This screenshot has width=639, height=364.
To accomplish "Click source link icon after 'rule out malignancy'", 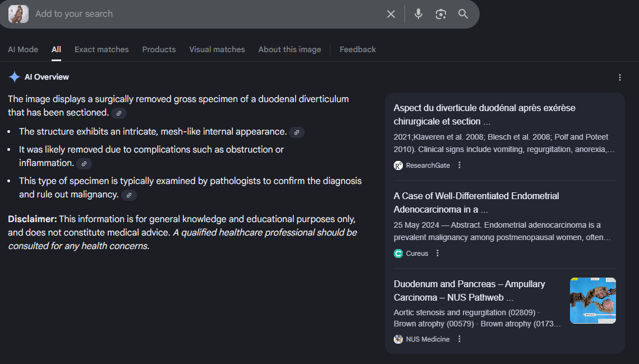I will point(129,195).
